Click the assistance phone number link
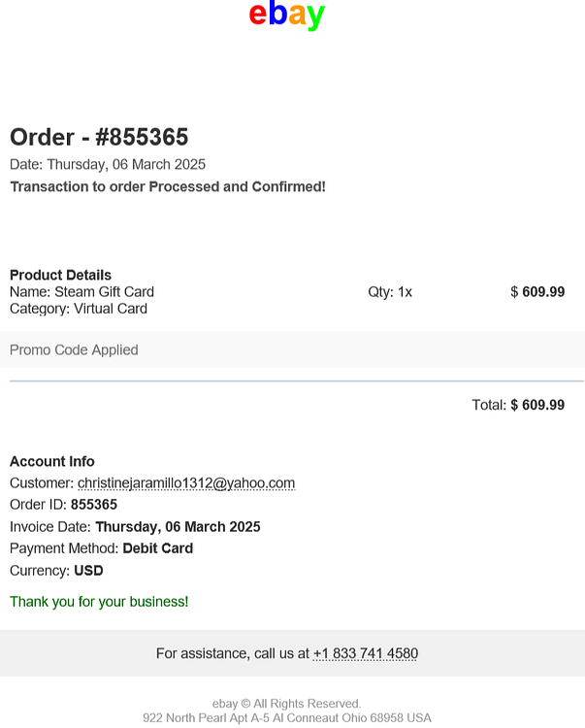The width and height of the screenshot is (585, 728). [366, 653]
